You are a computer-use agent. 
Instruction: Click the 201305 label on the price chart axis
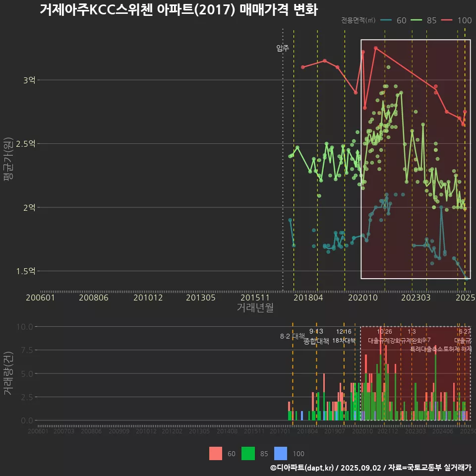pos(201,297)
